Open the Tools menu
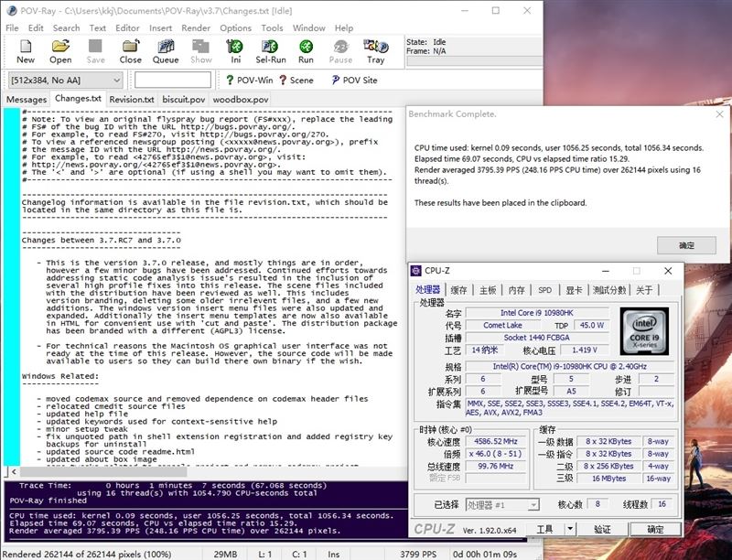This screenshot has height=560, width=732. (272, 28)
